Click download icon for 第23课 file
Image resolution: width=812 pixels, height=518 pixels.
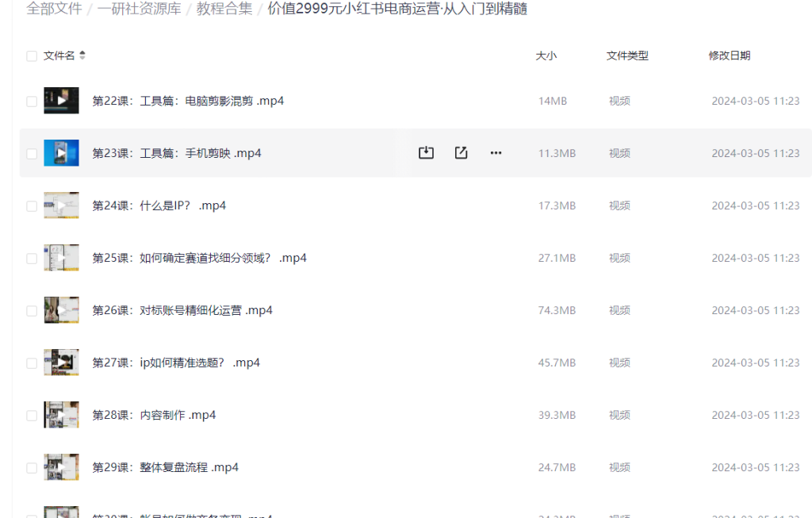pyautogui.click(x=426, y=153)
